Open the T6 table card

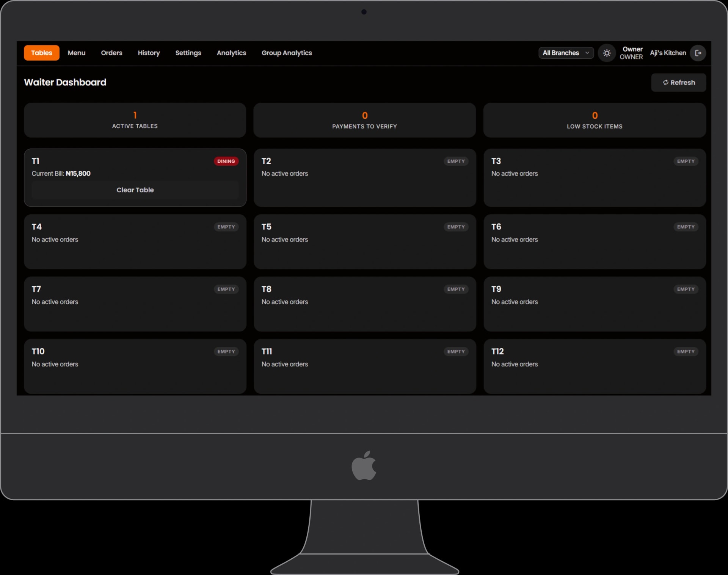tap(595, 242)
